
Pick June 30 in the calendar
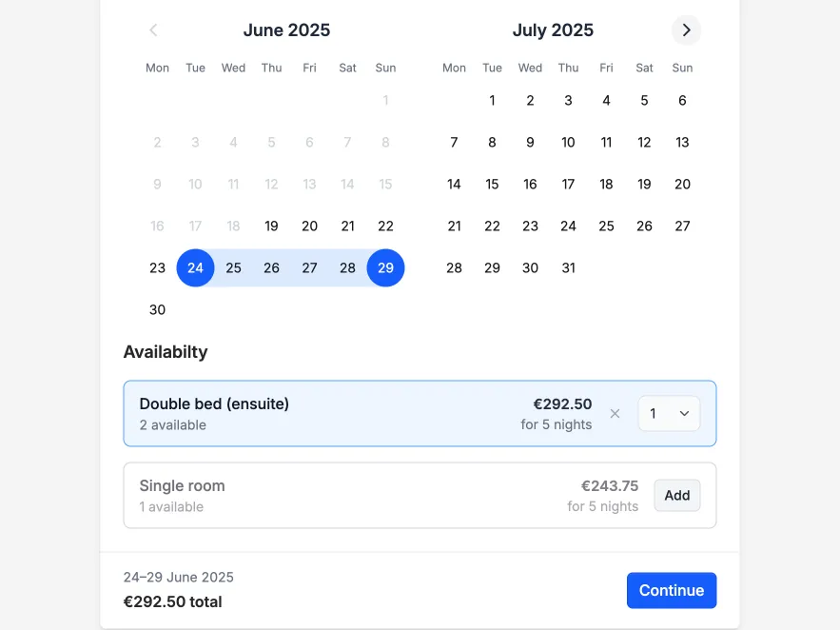point(158,310)
